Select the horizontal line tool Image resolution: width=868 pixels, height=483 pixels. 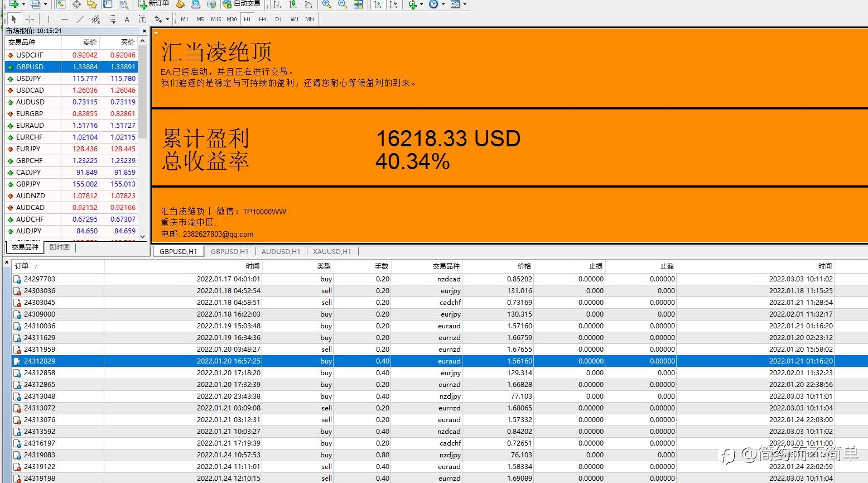[x=65, y=19]
